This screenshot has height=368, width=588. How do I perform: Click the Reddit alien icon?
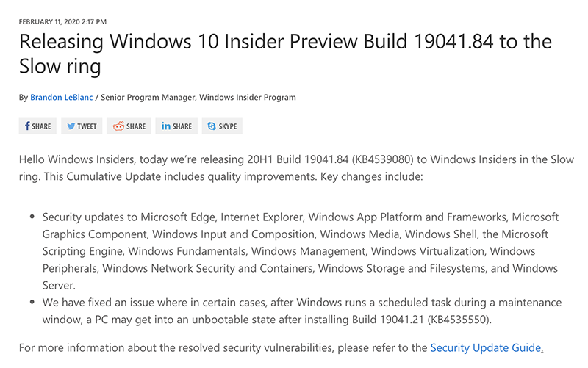118,126
